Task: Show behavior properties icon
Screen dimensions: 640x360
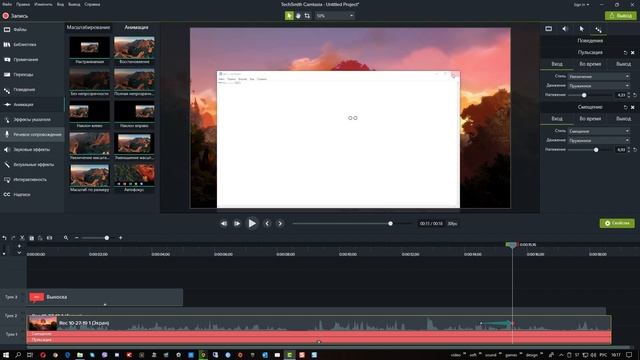Action: tap(598, 29)
